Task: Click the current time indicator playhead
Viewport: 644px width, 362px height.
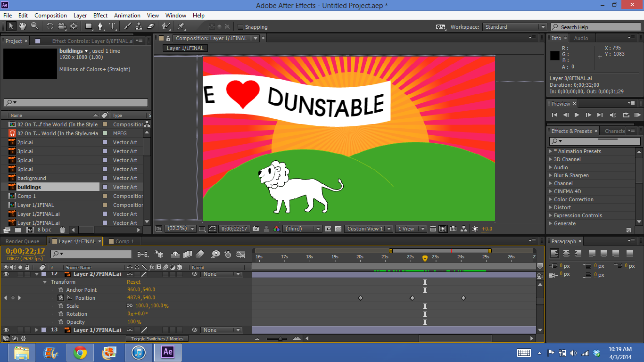Action: (425, 258)
